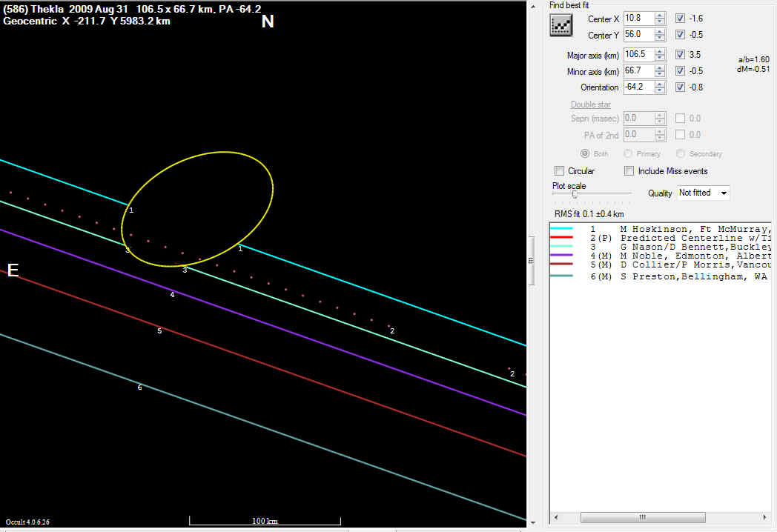Select M Hoskinson, Ft McMurray list entry
This screenshot has width=777, height=532.
660,230
